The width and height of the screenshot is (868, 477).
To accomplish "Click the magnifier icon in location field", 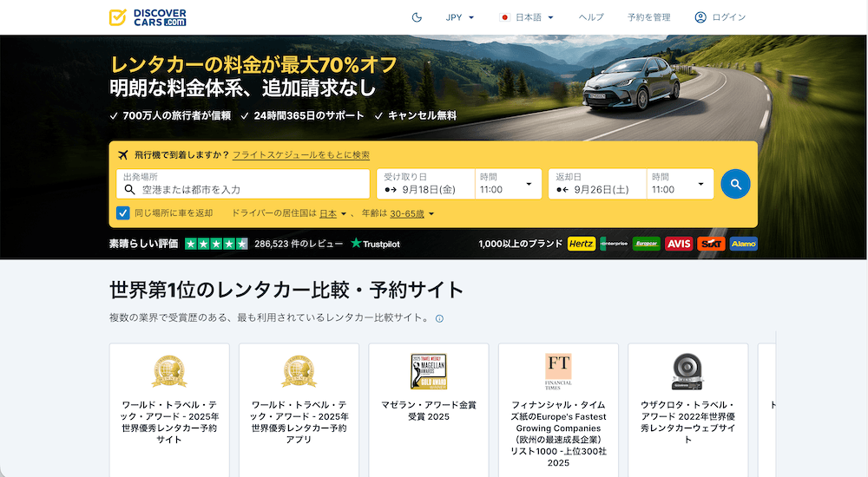I will 129,190.
